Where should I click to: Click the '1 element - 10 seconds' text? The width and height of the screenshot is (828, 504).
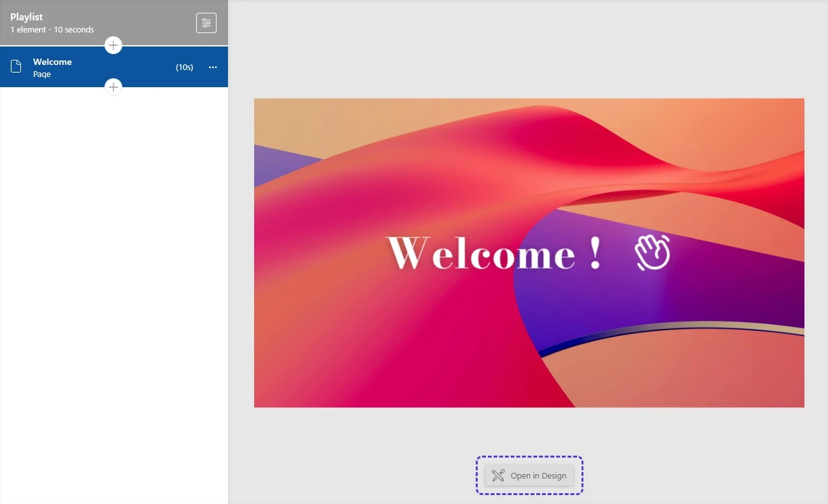click(52, 29)
